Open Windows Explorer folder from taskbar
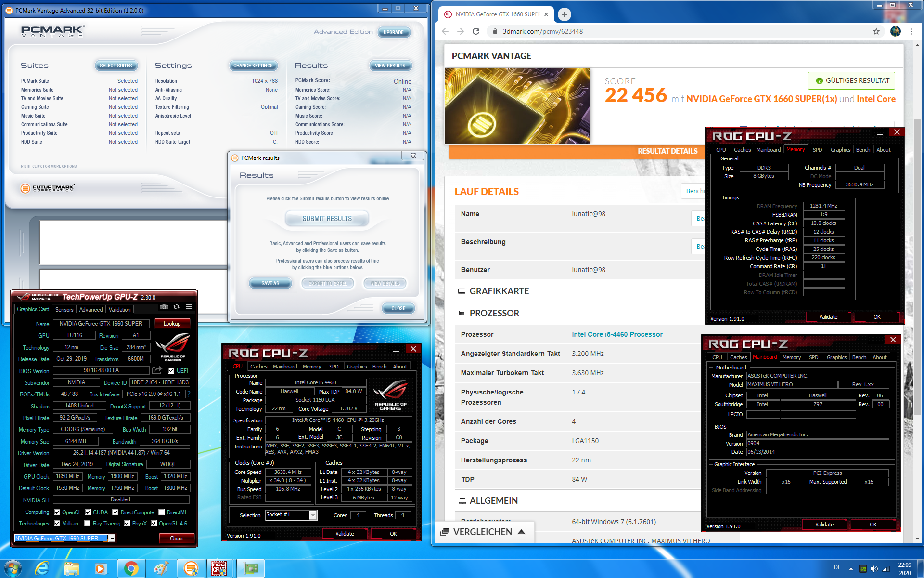Viewport: 924px width, 578px height. (72, 568)
